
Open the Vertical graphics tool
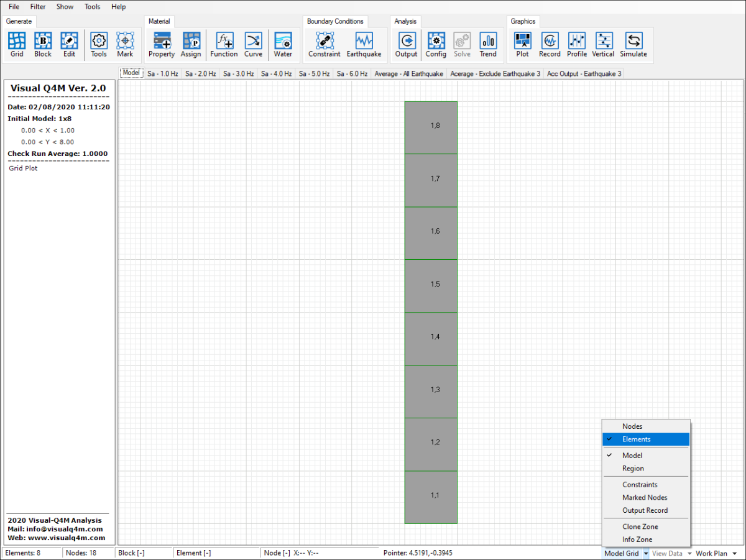click(604, 45)
